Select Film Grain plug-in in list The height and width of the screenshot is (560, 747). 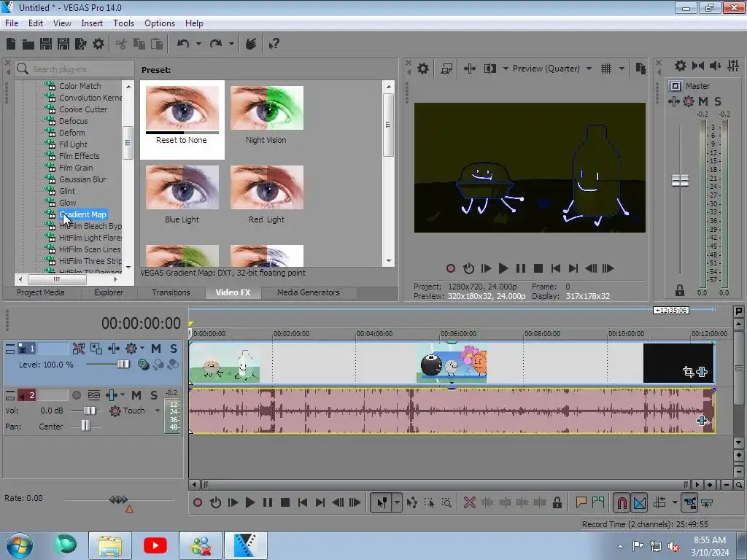click(x=76, y=168)
